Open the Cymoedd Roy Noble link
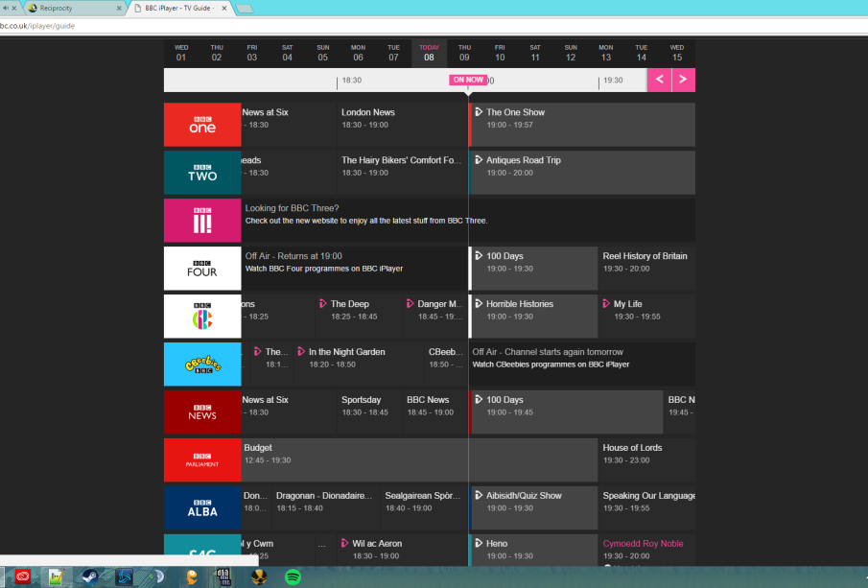This screenshot has height=588, width=868. point(643,544)
